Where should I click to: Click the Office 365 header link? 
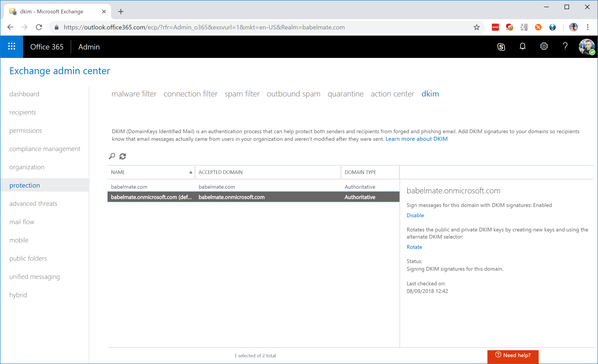click(x=47, y=47)
